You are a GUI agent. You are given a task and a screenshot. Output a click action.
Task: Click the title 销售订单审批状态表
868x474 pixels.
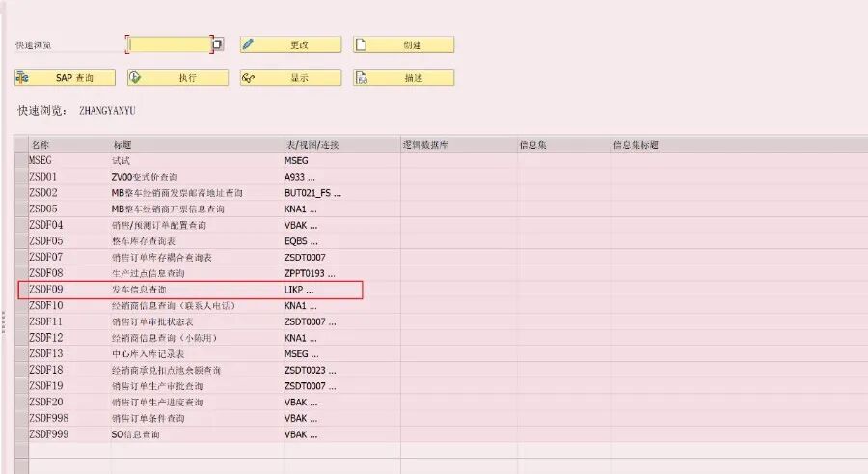click(x=152, y=321)
